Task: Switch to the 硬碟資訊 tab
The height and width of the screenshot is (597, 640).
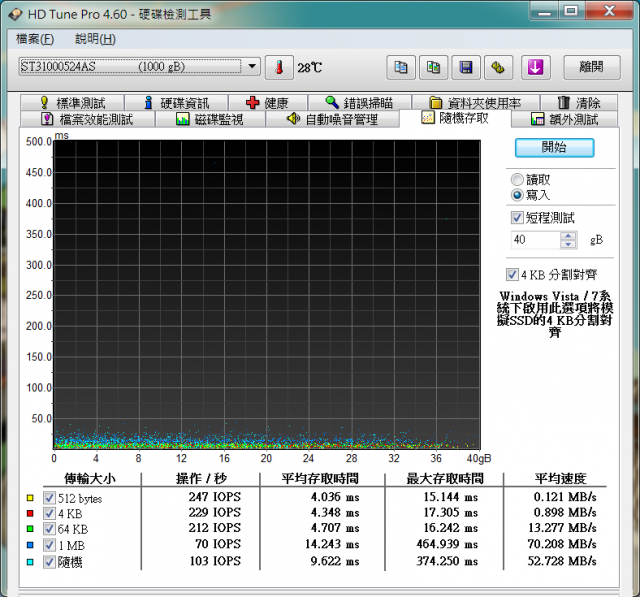Action: pyautogui.click(x=176, y=102)
